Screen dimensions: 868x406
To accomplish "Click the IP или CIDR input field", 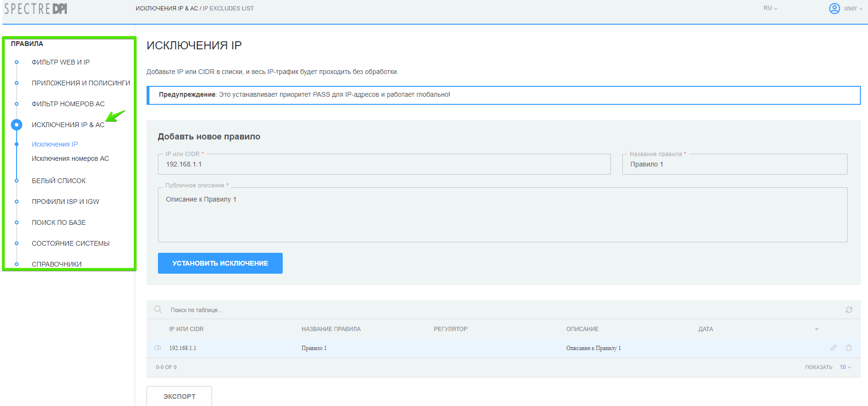I will [x=384, y=164].
